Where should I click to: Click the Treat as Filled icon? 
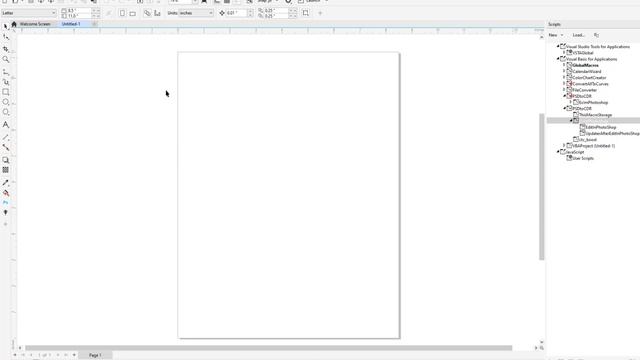click(x=306, y=13)
